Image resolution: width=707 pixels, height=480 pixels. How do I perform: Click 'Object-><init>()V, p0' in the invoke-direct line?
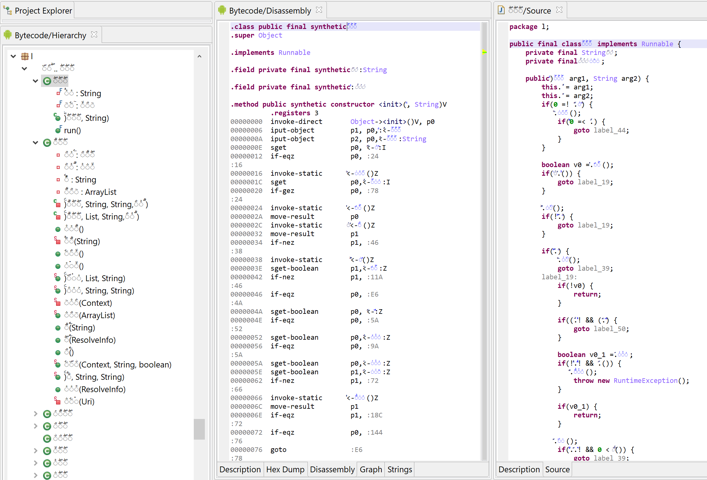coord(392,121)
